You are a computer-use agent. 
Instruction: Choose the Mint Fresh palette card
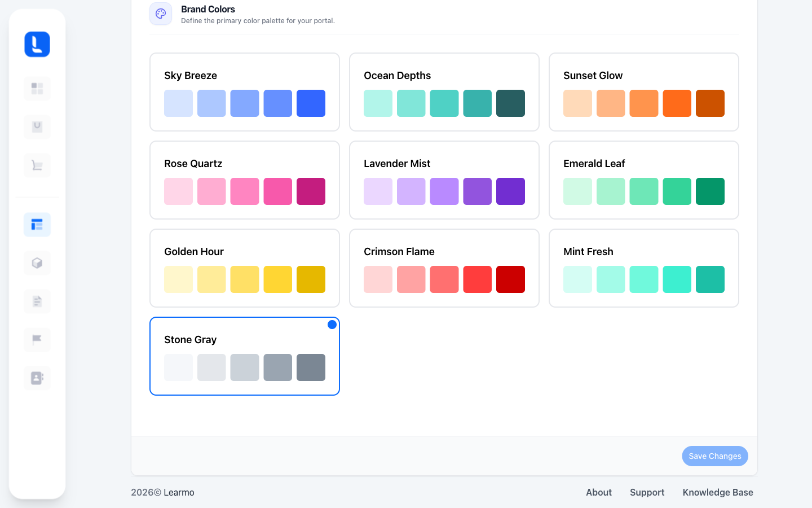(x=644, y=268)
